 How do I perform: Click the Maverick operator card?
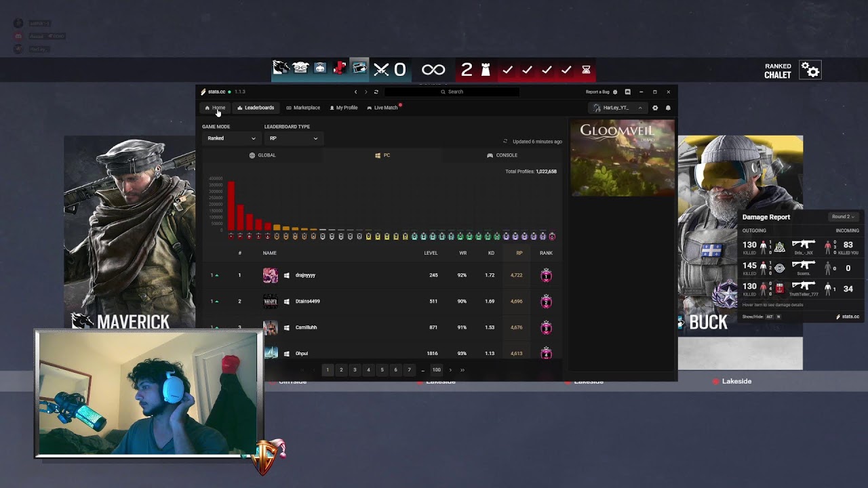pos(130,234)
